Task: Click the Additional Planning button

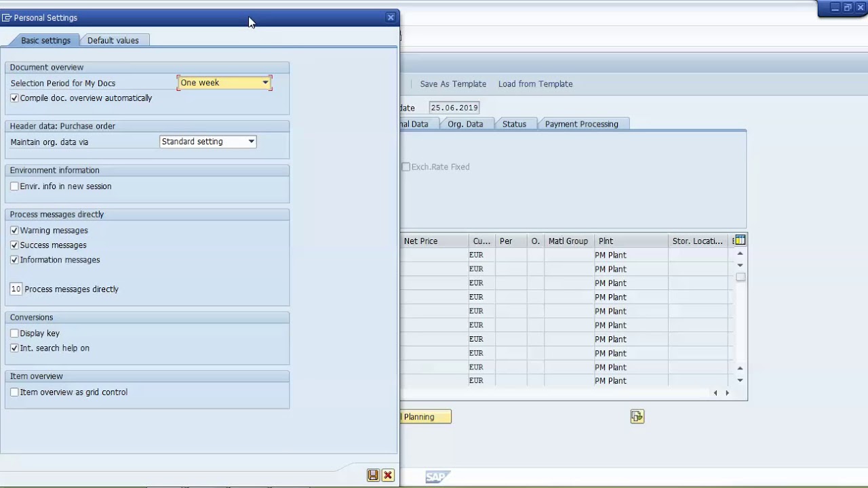Action: [425, 417]
